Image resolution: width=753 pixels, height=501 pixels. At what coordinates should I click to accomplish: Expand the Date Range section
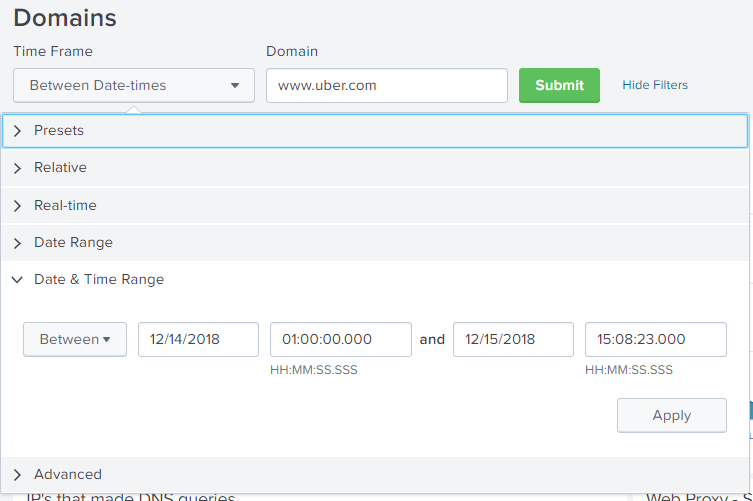tap(375, 243)
